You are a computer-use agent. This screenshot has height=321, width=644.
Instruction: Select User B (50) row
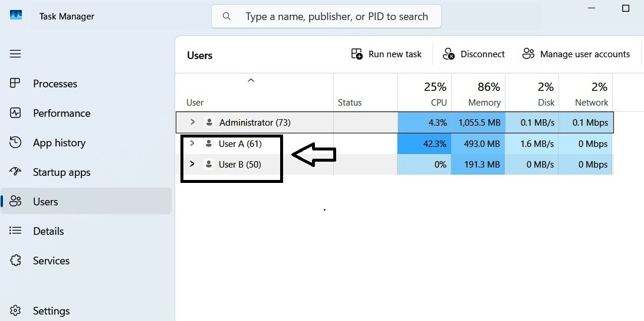point(395,165)
